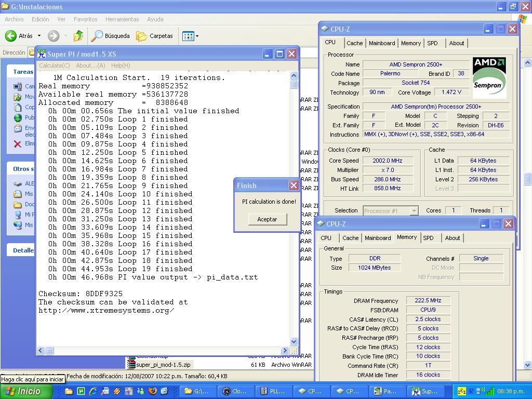Click the Mis documentos icon in Otros sitios
Viewport: 532px width, 399px height.
[x=18, y=194]
